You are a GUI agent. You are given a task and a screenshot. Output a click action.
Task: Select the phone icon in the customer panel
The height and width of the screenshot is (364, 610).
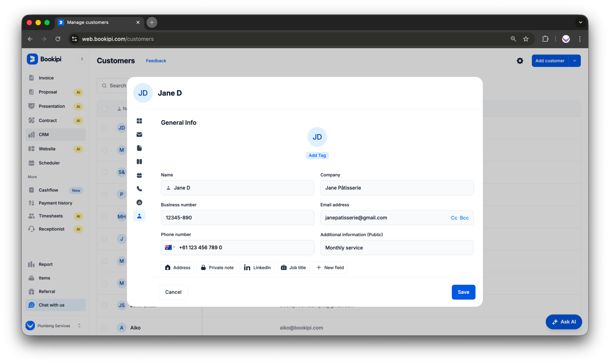(140, 188)
